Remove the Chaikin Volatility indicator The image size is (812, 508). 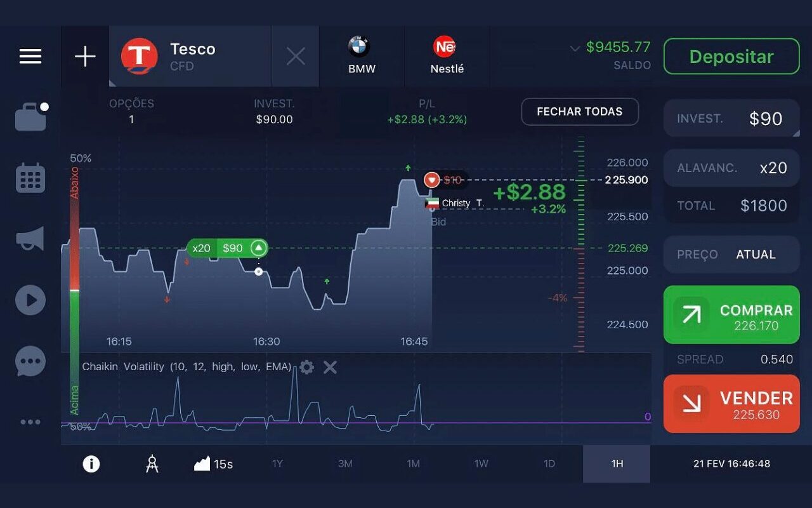point(330,367)
